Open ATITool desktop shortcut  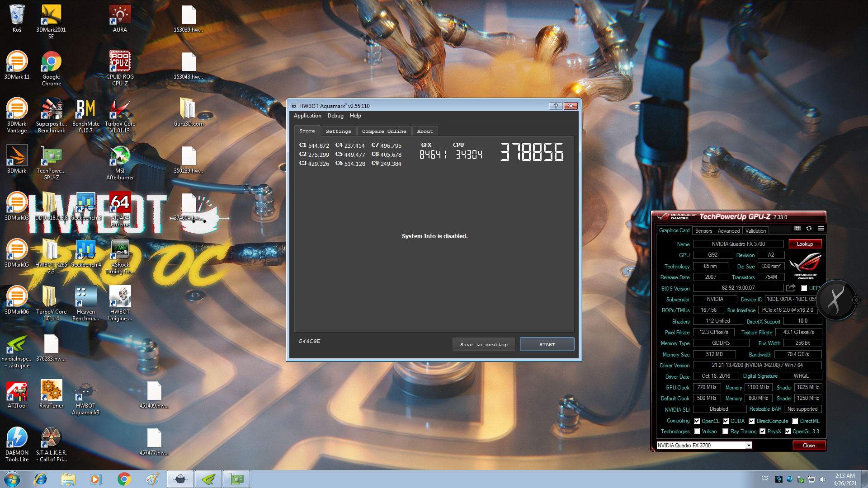coord(17,394)
